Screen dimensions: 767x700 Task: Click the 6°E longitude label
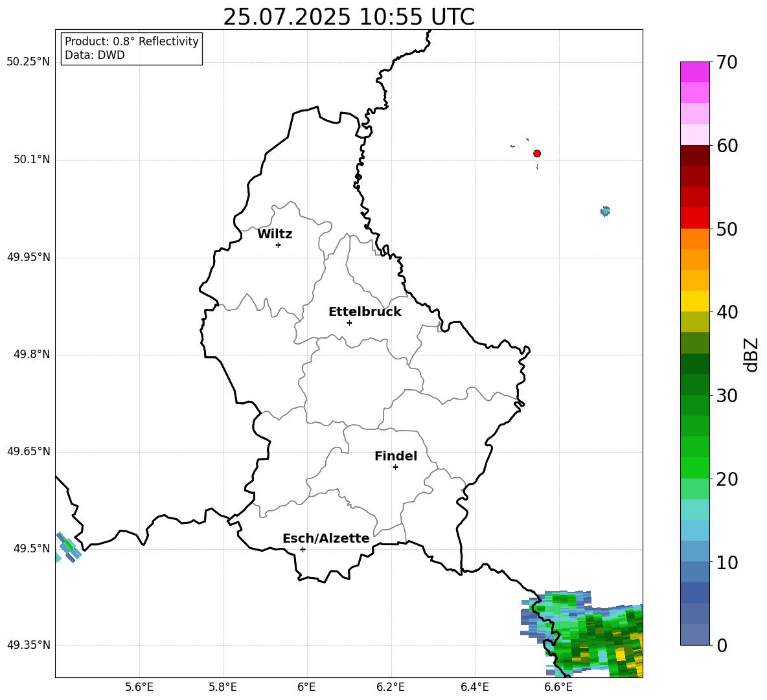(306, 687)
